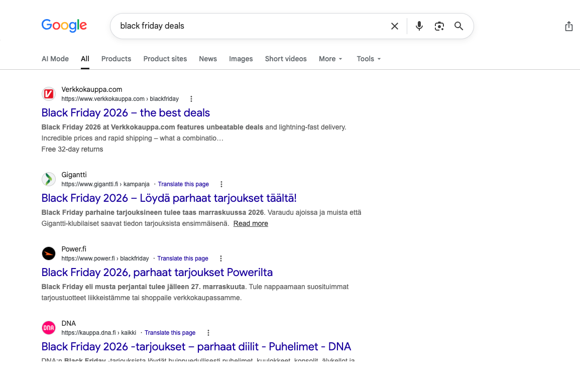
Task: Clear the search box with the X icon
Action: (395, 26)
